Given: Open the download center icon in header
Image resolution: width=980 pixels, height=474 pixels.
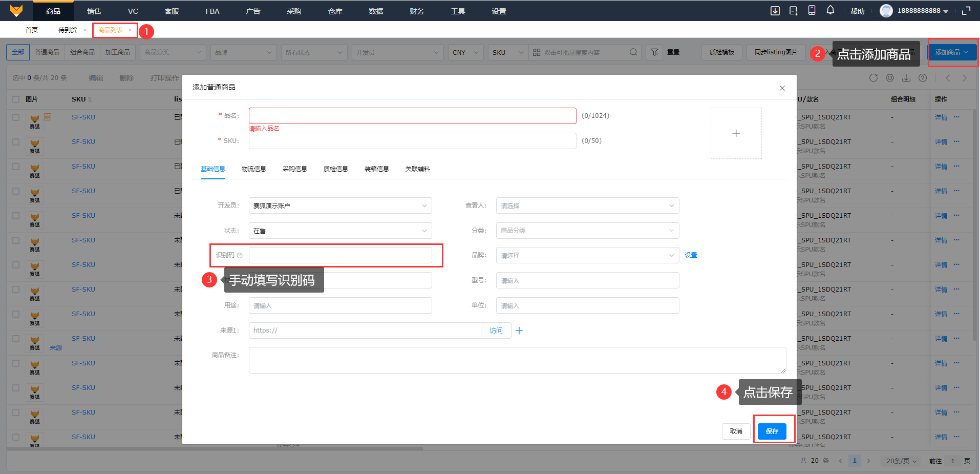Looking at the screenshot, I should pos(775,11).
